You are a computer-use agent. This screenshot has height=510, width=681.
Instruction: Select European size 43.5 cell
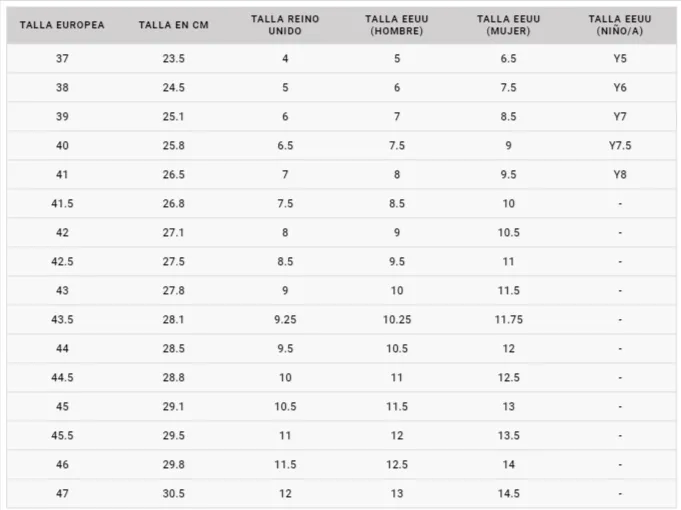point(62,320)
